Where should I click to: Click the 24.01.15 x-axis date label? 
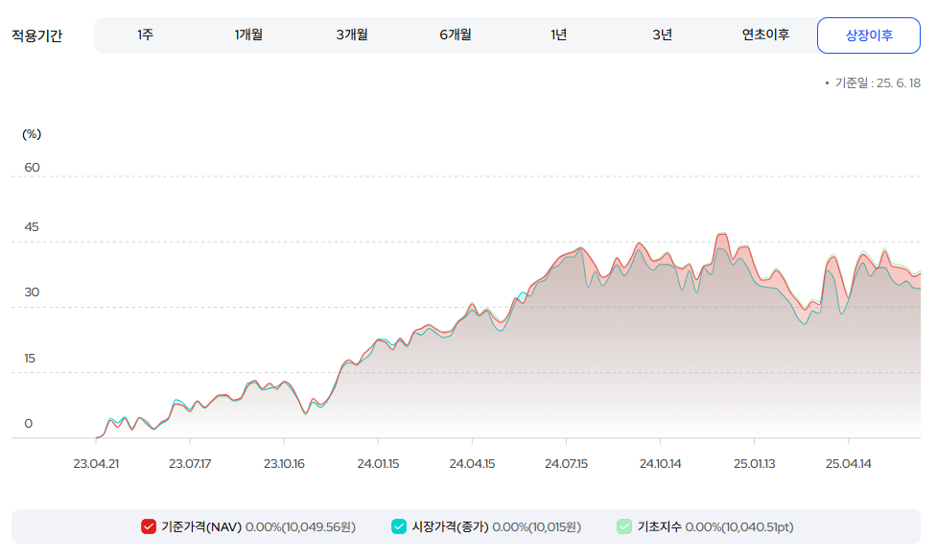pos(378,464)
